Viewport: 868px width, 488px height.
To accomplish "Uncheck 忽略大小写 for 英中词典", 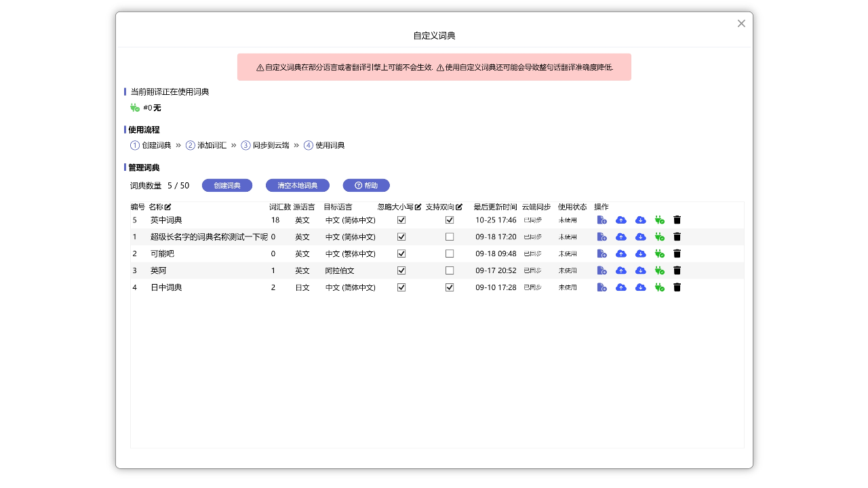I will coord(401,220).
